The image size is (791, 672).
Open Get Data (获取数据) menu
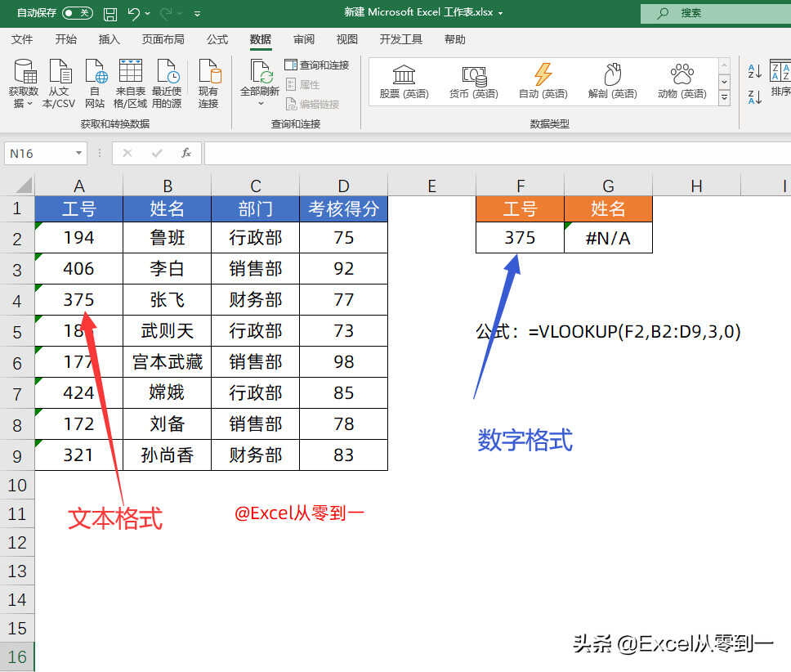[24, 83]
